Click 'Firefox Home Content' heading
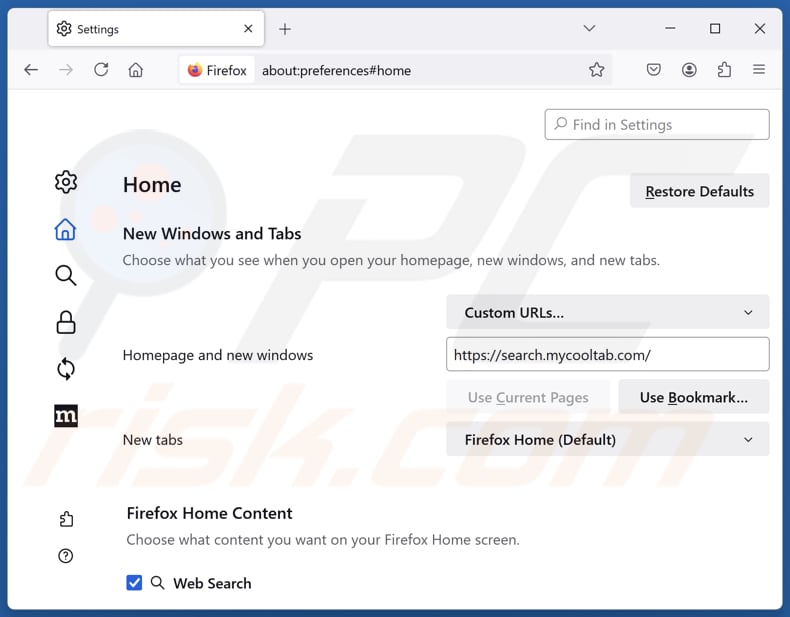The image size is (790, 617). (x=210, y=513)
